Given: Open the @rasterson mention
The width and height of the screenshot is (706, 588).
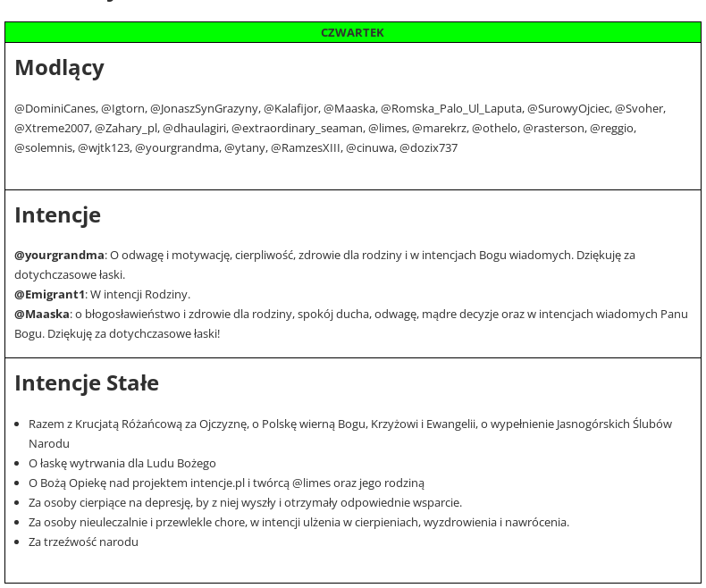Looking at the screenshot, I should 553,128.
